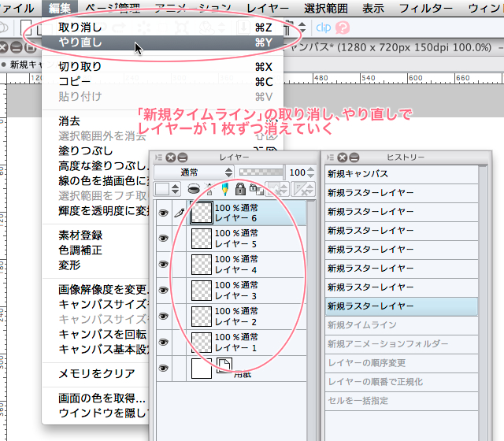Select the レイヤー 1 row
The width and height of the screenshot is (504, 441).
pyautogui.click(x=246, y=343)
